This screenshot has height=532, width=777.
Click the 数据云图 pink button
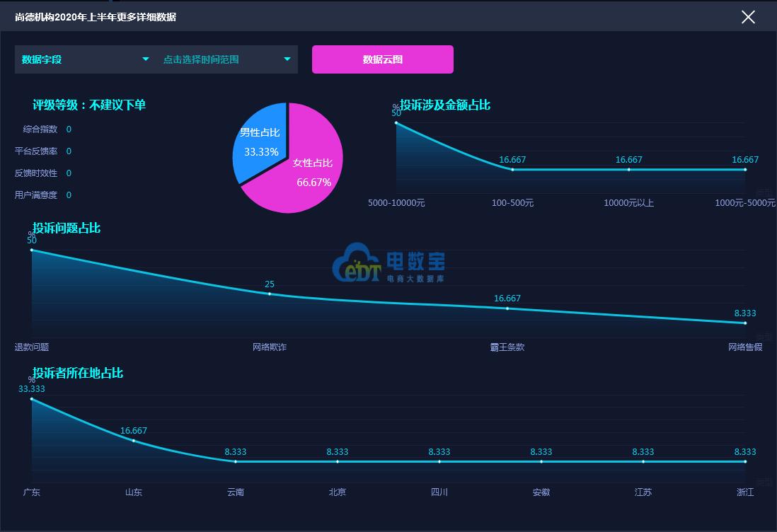click(382, 59)
